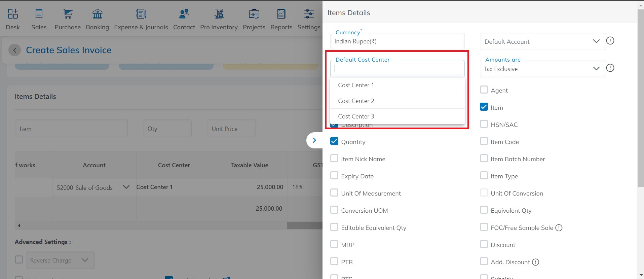This screenshot has height=279, width=644.
Task: Uncheck the Item checkbox
Action: coord(484,107)
